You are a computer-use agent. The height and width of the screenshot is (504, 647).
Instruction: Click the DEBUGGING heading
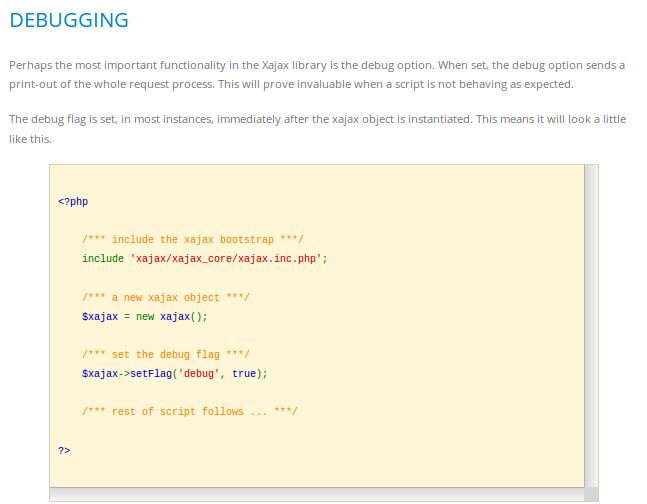(x=69, y=20)
